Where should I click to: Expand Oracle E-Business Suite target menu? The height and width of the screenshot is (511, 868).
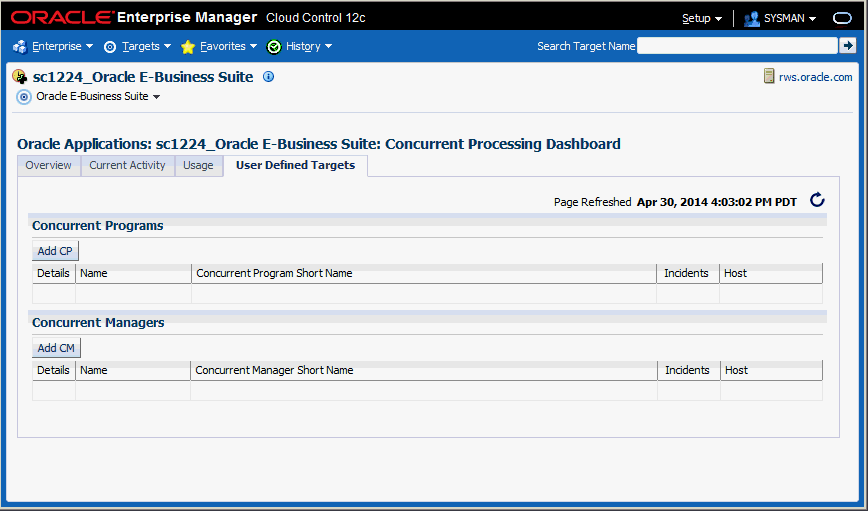click(x=98, y=96)
